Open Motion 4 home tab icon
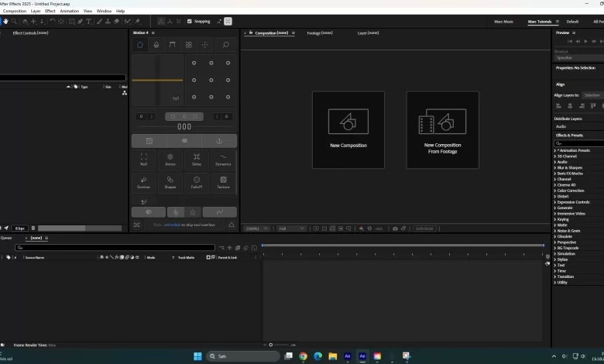 (140, 45)
